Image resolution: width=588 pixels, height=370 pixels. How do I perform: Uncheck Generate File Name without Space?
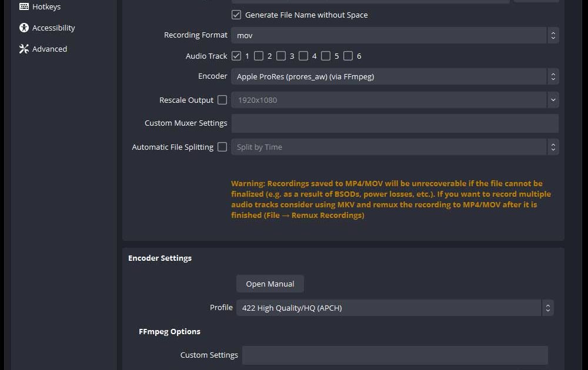tap(236, 15)
